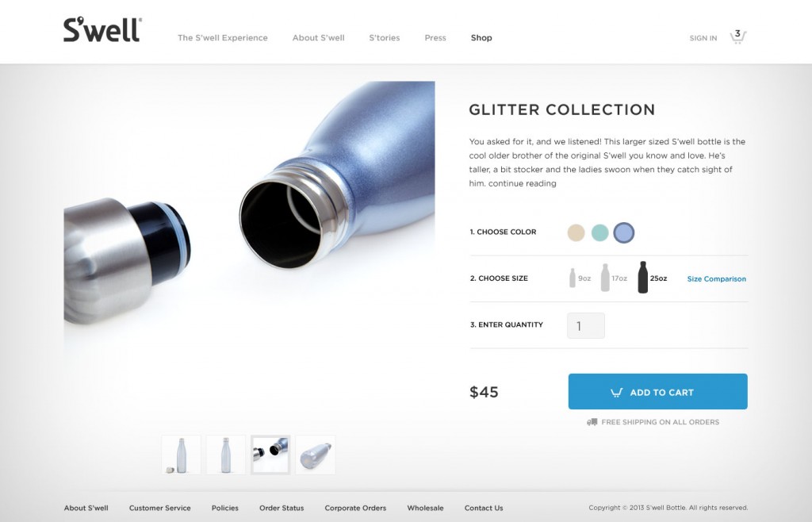Pick the teal color swatch
The image size is (812, 522).
point(599,232)
